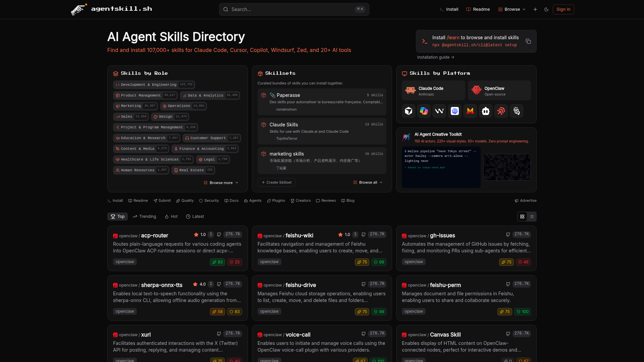Open the Claude Code platform card
The image size is (644, 362).
click(x=433, y=90)
